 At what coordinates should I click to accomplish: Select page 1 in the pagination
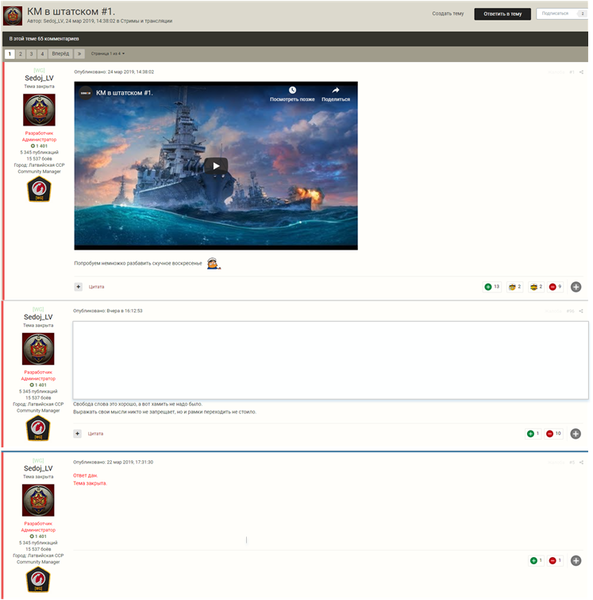[x=10, y=54]
